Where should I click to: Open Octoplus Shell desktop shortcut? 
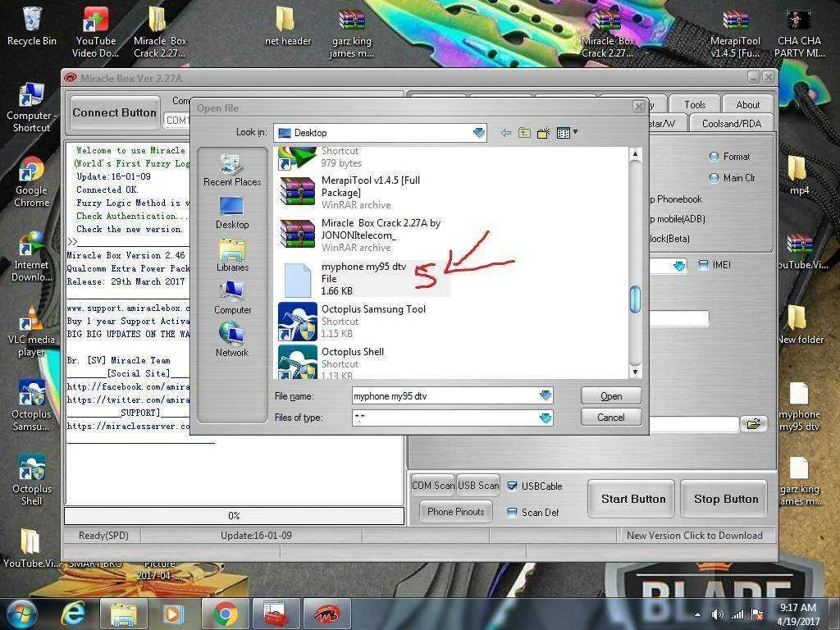[x=32, y=481]
